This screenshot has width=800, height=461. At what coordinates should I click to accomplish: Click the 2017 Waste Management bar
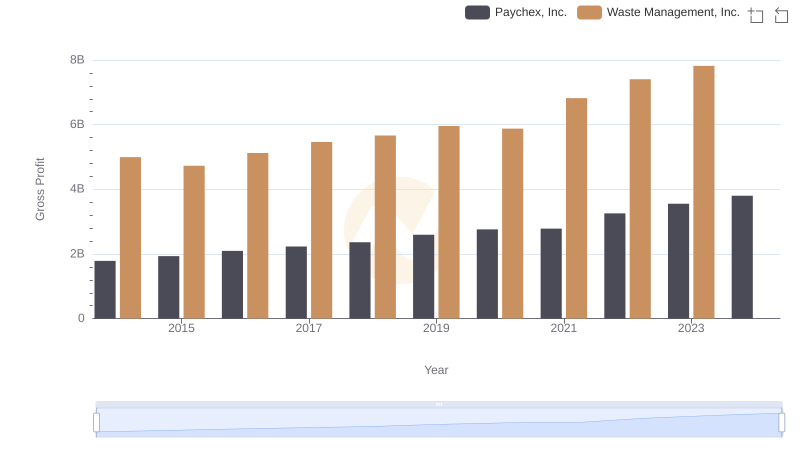[321, 230]
